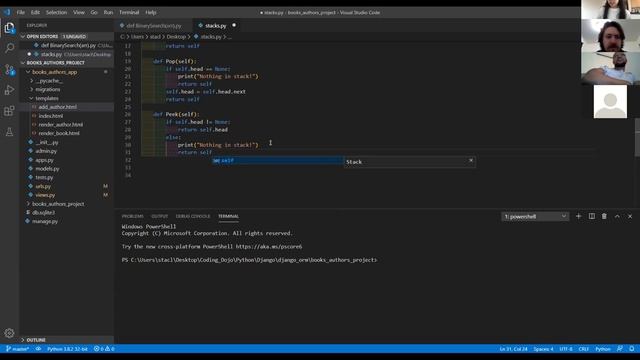Open Source Control view
Screen dimensions: 640x360
(x=9, y=69)
